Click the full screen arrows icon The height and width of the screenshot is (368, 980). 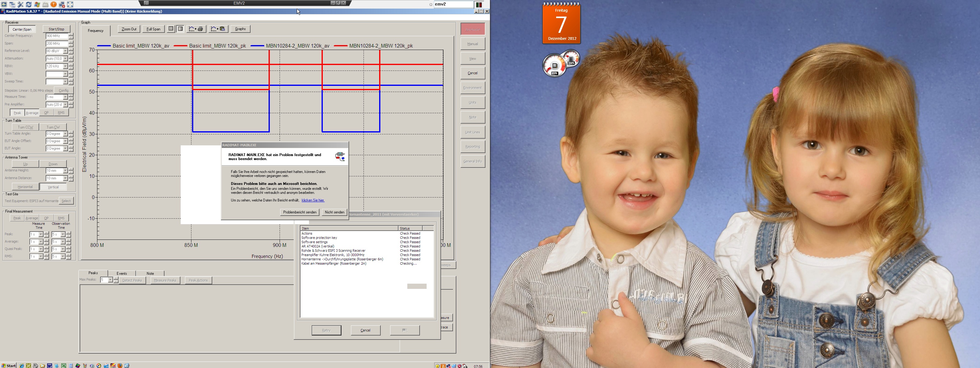[x=70, y=5]
